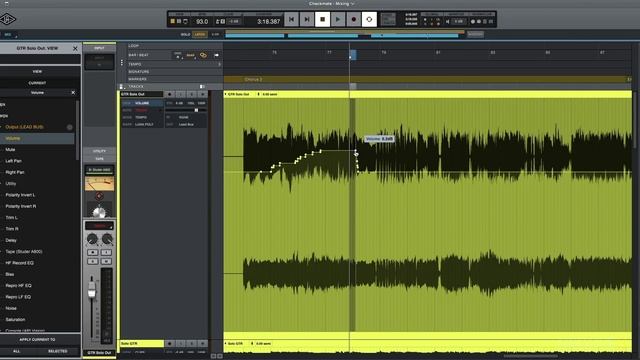Click the Record button in transport

click(353, 19)
